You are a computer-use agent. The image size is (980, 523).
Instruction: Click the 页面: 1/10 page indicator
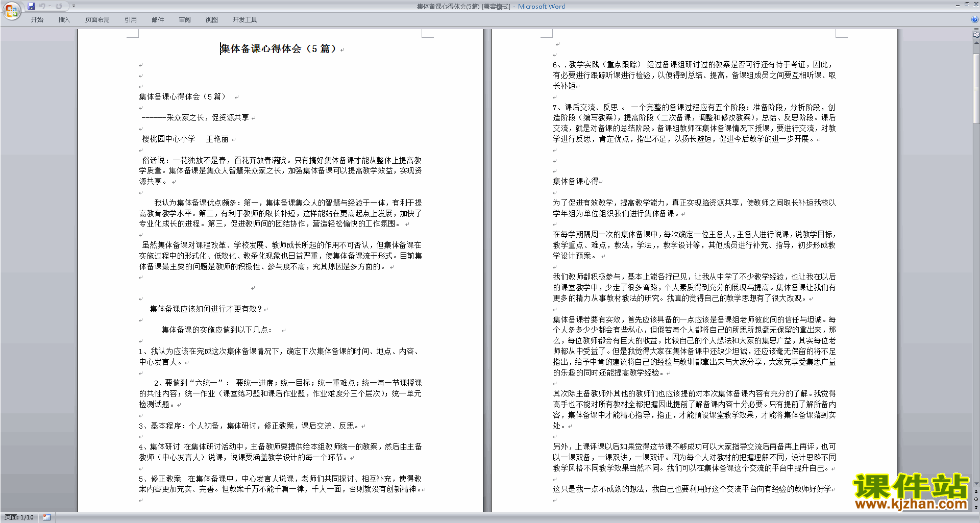[x=19, y=517]
